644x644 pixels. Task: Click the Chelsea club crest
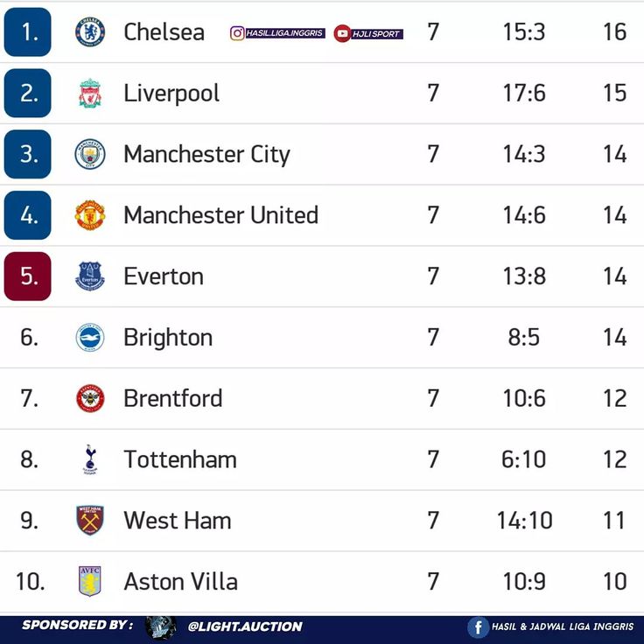[x=90, y=32]
